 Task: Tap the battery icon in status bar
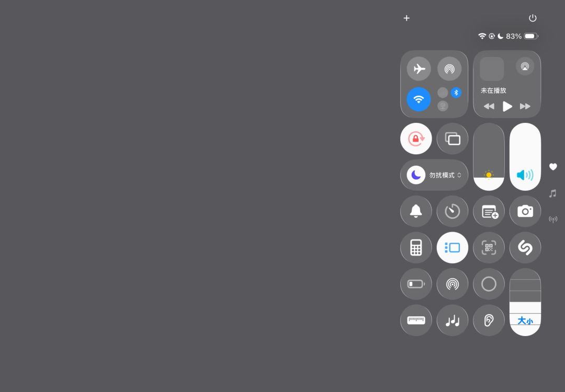[x=531, y=36]
